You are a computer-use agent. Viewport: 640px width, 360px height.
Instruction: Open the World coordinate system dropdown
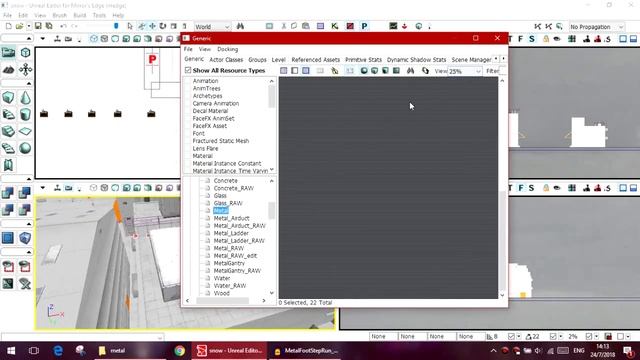tap(212, 27)
